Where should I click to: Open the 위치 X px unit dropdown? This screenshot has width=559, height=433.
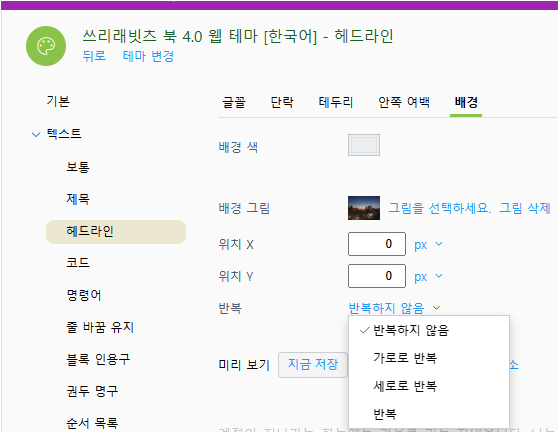coord(428,245)
